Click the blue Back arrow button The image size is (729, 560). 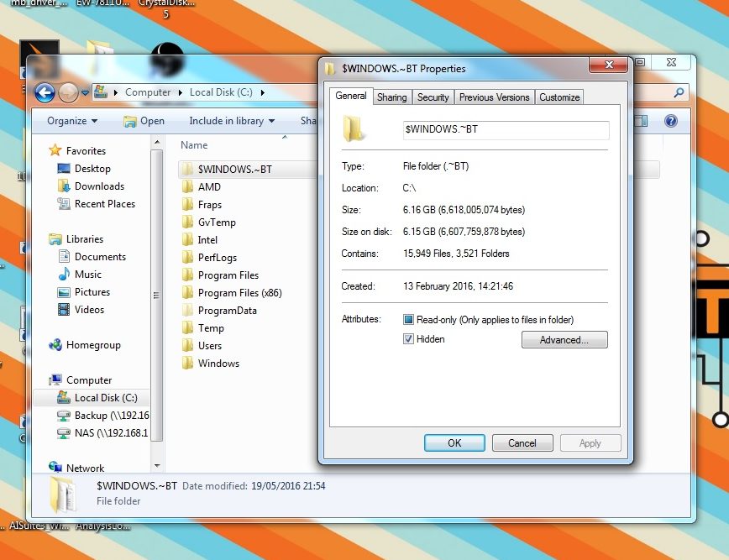[x=44, y=92]
